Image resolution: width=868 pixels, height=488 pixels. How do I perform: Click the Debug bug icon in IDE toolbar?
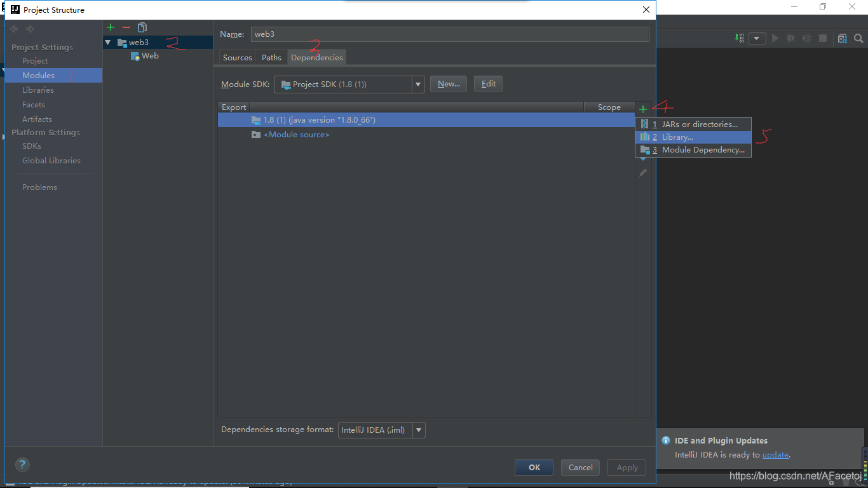click(x=790, y=38)
